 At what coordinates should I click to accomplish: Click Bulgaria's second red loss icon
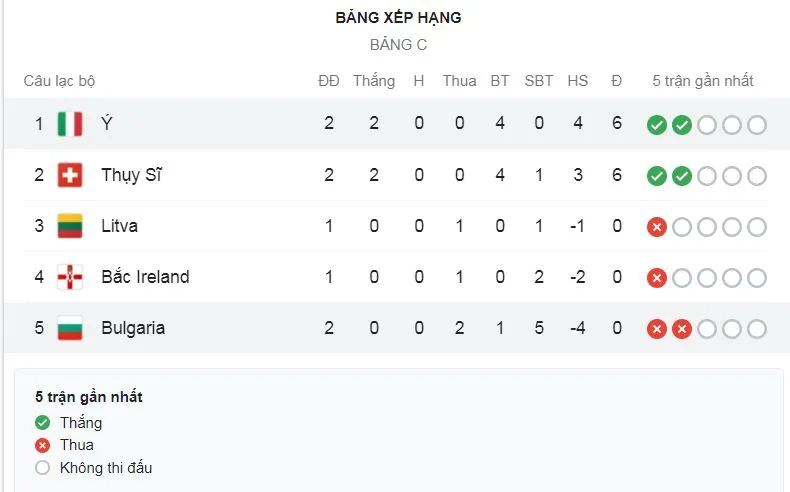coord(681,329)
